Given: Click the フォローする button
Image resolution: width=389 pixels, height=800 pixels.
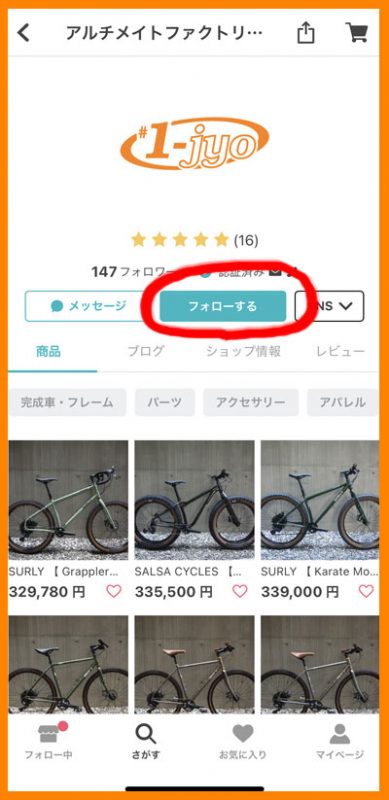Looking at the screenshot, I should [x=223, y=306].
